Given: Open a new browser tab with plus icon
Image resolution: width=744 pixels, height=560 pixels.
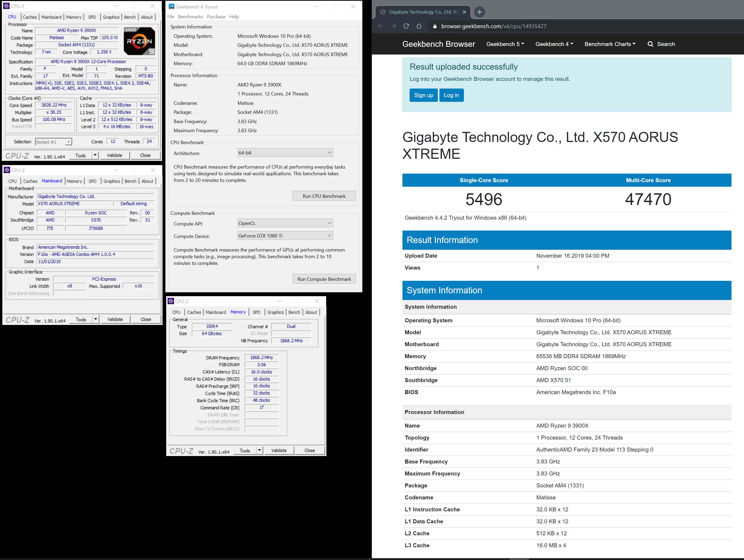Looking at the screenshot, I should tap(479, 12).
